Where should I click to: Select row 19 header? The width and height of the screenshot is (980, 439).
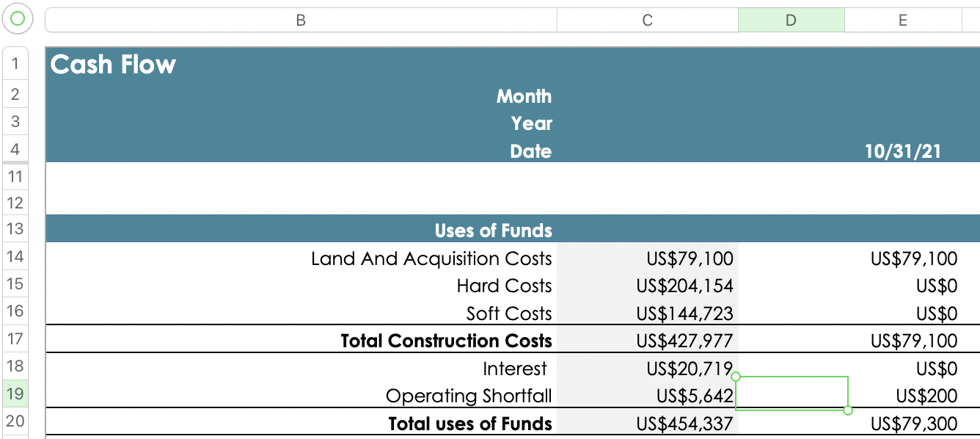[15, 394]
